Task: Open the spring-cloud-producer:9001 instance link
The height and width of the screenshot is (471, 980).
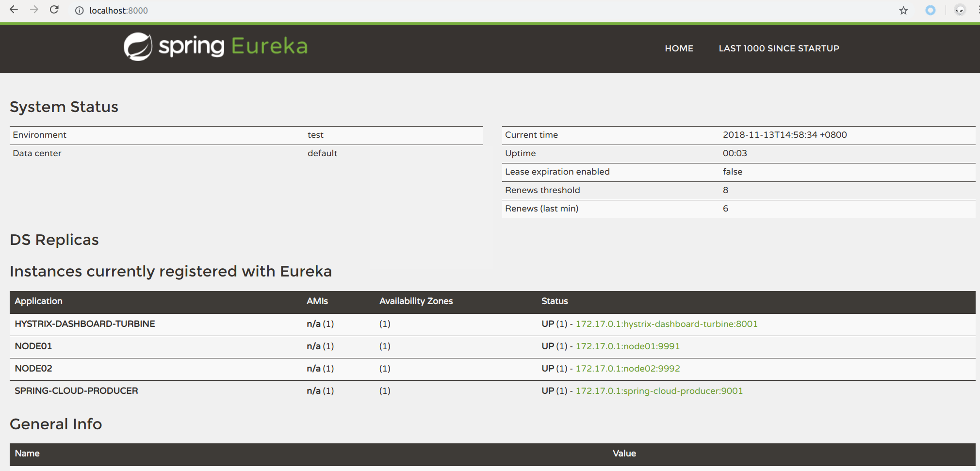Action: pos(659,390)
